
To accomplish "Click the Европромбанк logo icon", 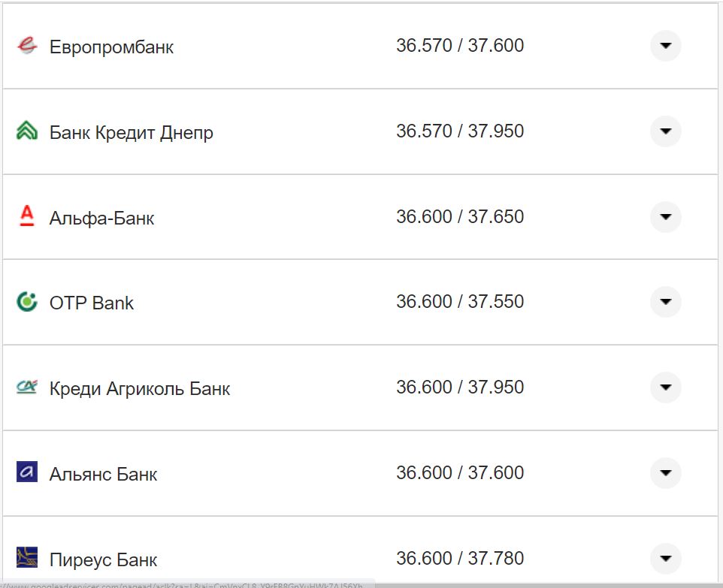I will coord(27,46).
